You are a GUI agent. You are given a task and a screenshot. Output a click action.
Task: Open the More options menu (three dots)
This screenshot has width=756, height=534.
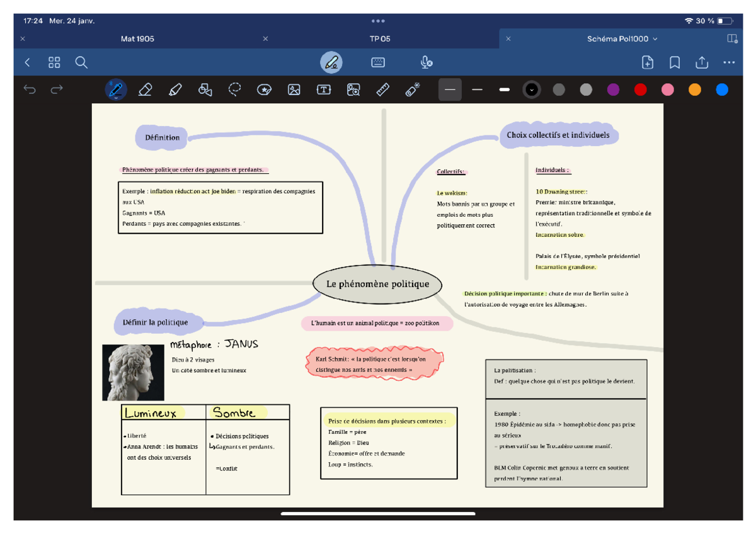[729, 62]
